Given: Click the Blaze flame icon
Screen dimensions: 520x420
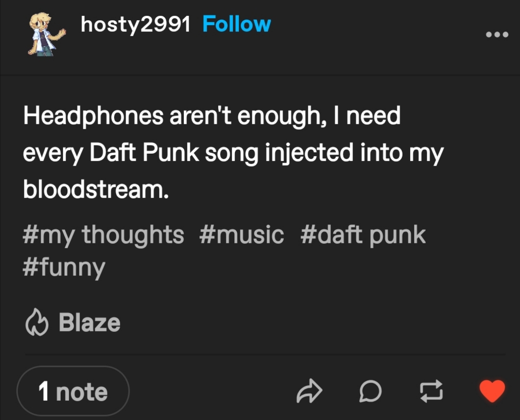Looking at the screenshot, I should click(x=37, y=323).
